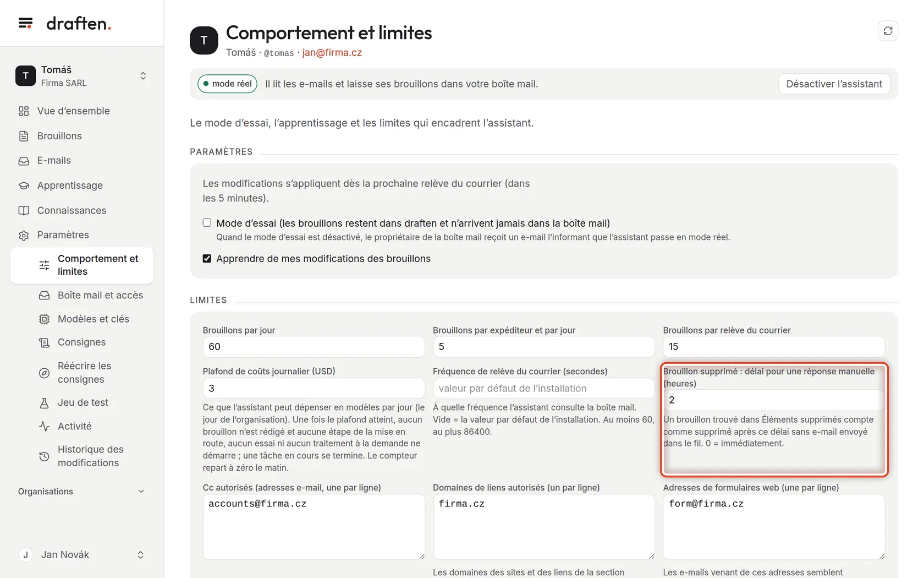Open Historique des modifications clock icon
The height and width of the screenshot is (578, 924).
(44, 456)
